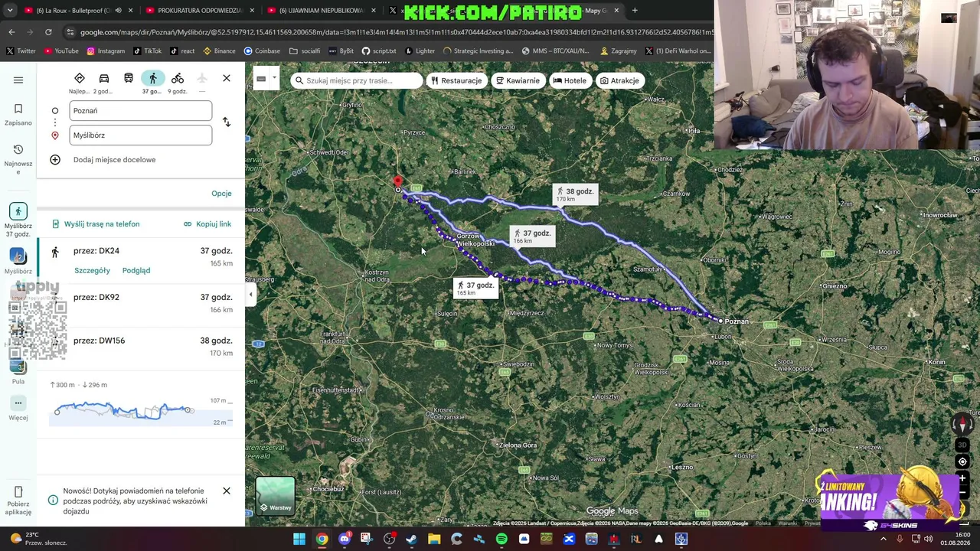Filter by Restauracje along the route
This screenshot has width=980, height=551.
[456, 80]
